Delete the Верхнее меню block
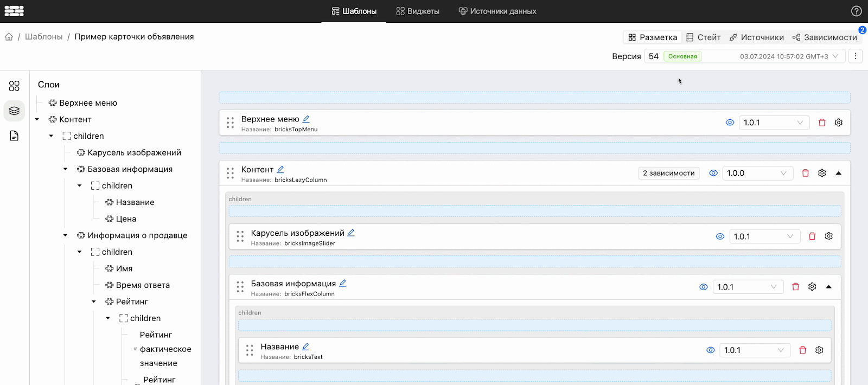Image resolution: width=868 pixels, height=385 pixels. point(822,123)
